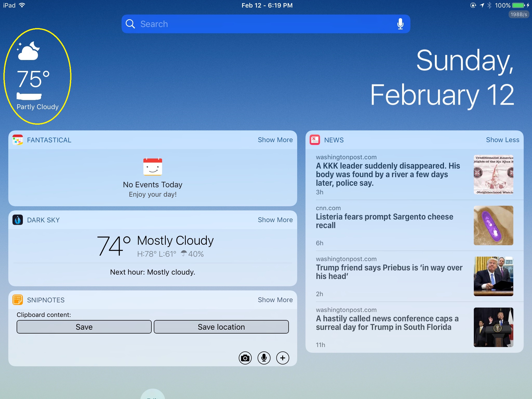
Task: Tap the microphone icon in Snipnotes widget
Action: point(264,358)
